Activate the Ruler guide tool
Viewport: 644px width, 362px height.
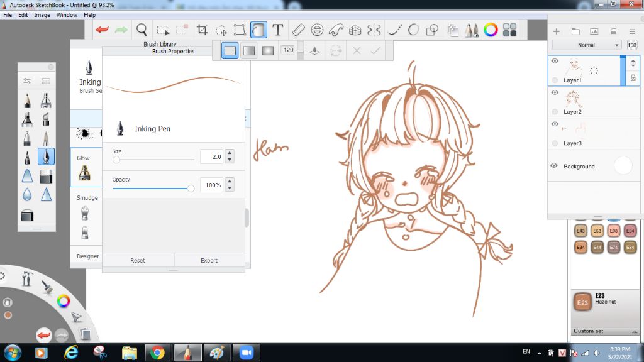click(299, 30)
